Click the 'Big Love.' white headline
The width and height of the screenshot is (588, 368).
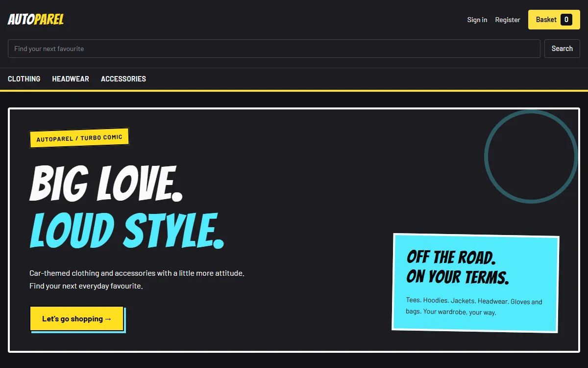pos(106,184)
